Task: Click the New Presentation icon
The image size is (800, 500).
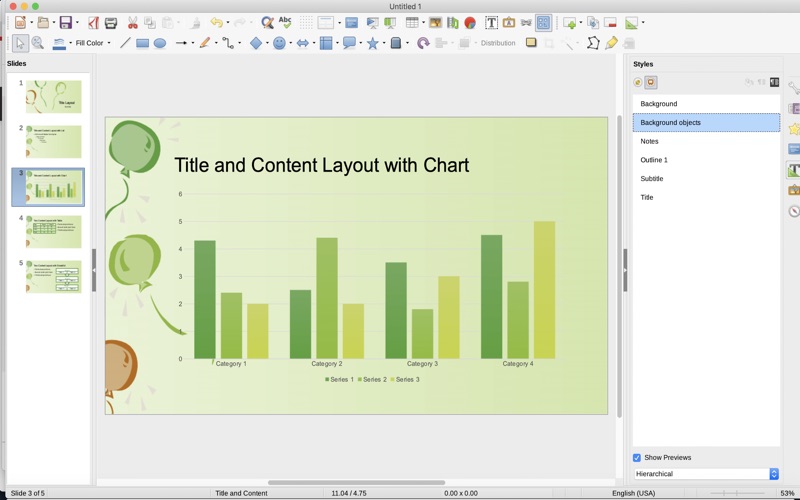Action: pyautogui.click(x=20, y=22)
